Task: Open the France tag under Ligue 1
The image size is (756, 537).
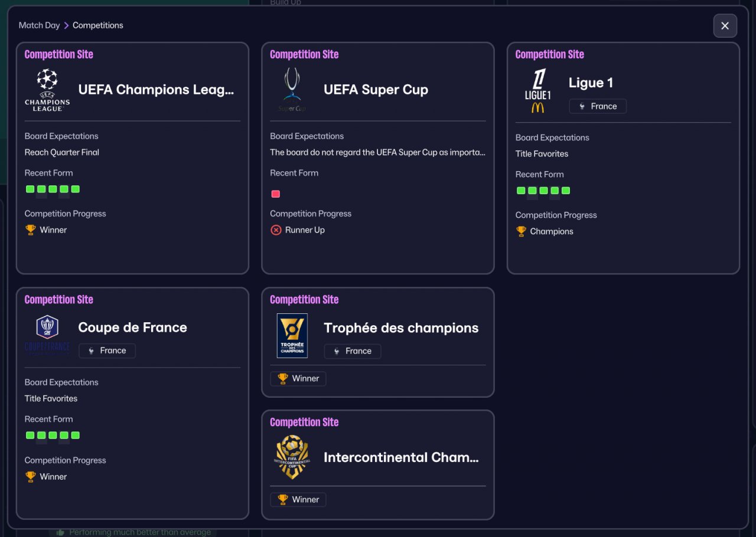Action: [x=598, y=106]
